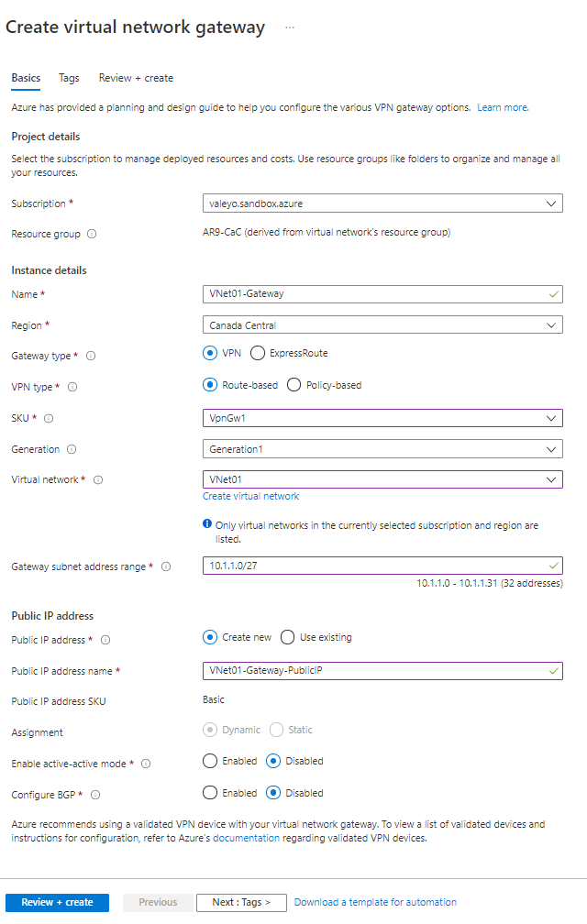Click the Virtual network info icon
Viewport: 587px width, 924px height.
click(98, 479)
